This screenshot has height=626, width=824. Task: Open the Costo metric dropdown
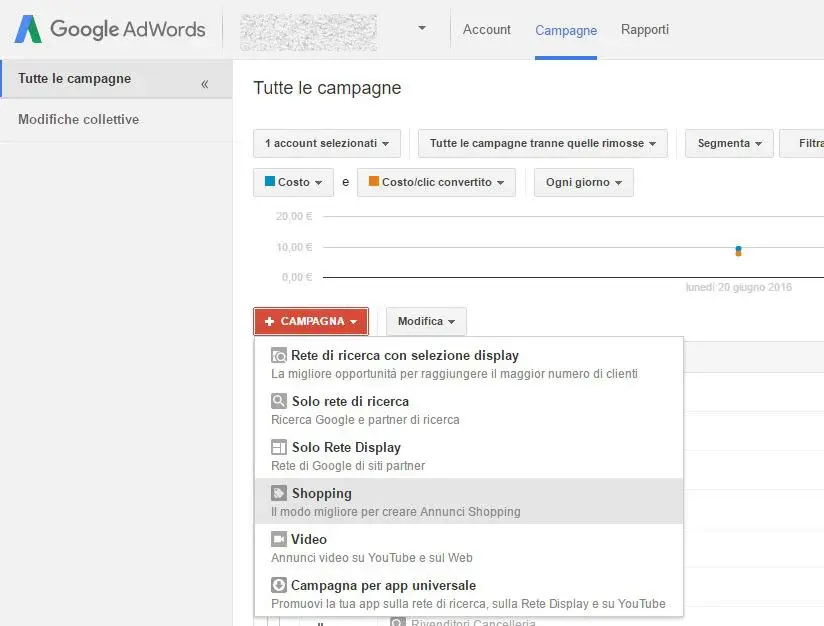tap(293, 182)
